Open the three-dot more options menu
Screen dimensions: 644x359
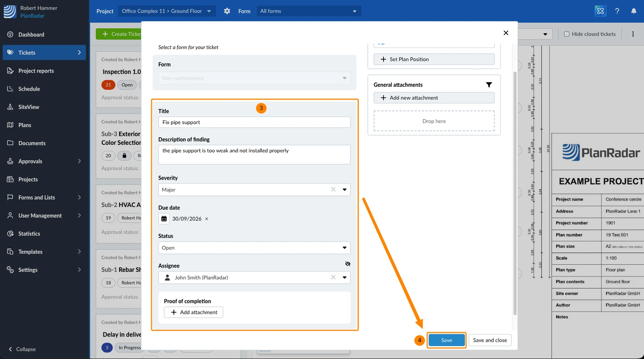pyautogui.click(x=633, y=34)
